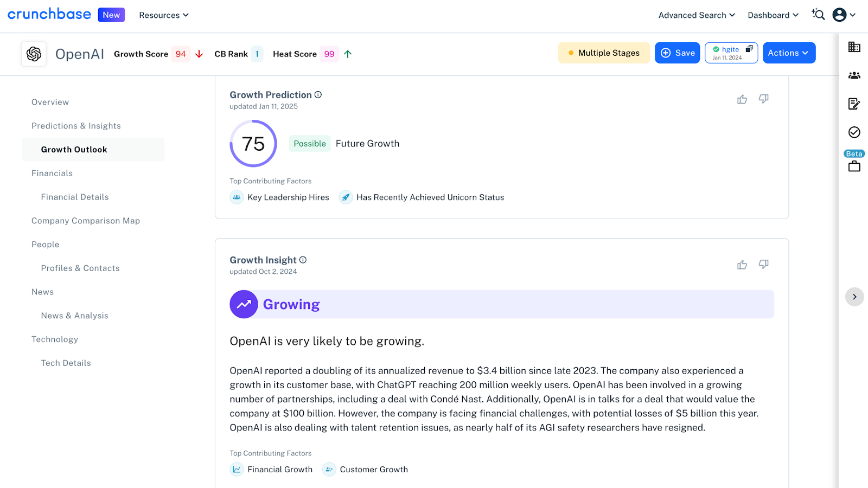The height and width of the screenshot is (488, 868).
Task: Expand the Actions dropdown button
Action: [789, 53]
